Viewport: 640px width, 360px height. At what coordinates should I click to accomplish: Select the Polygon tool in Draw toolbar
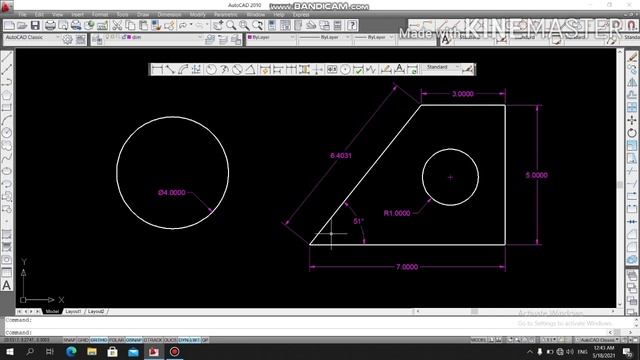point(7,95)
